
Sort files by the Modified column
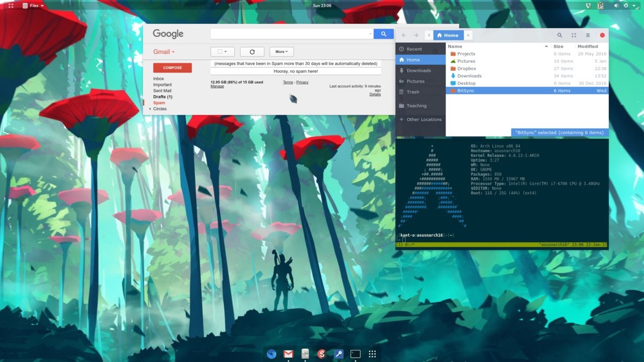tap(591, 46)
